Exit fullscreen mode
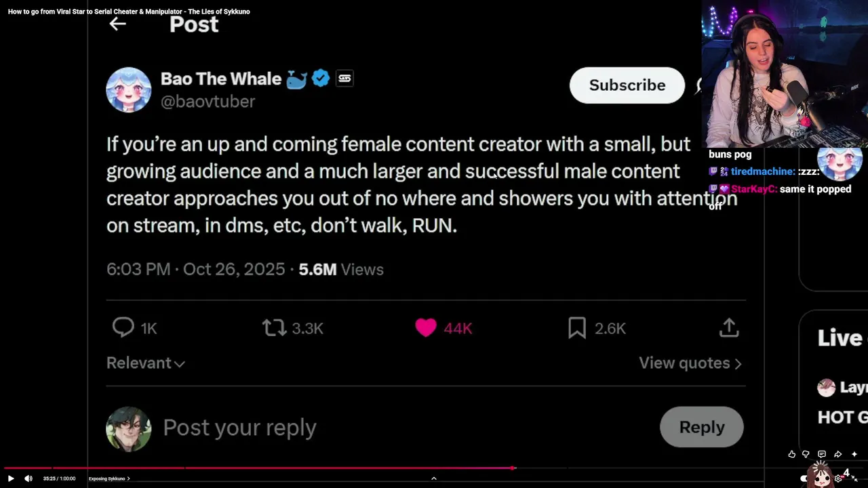Image resolution: width=868 pixels, height=488 pixels. coord(854,479)
